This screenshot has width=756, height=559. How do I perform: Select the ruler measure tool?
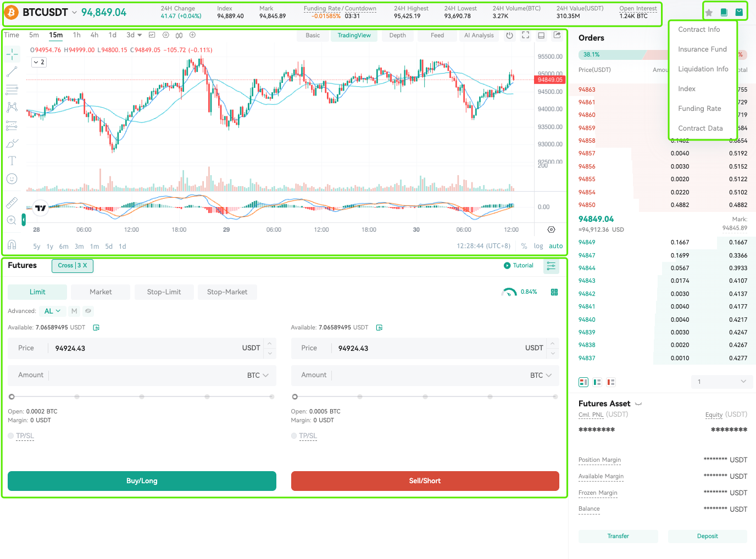[x=12, y=203]
